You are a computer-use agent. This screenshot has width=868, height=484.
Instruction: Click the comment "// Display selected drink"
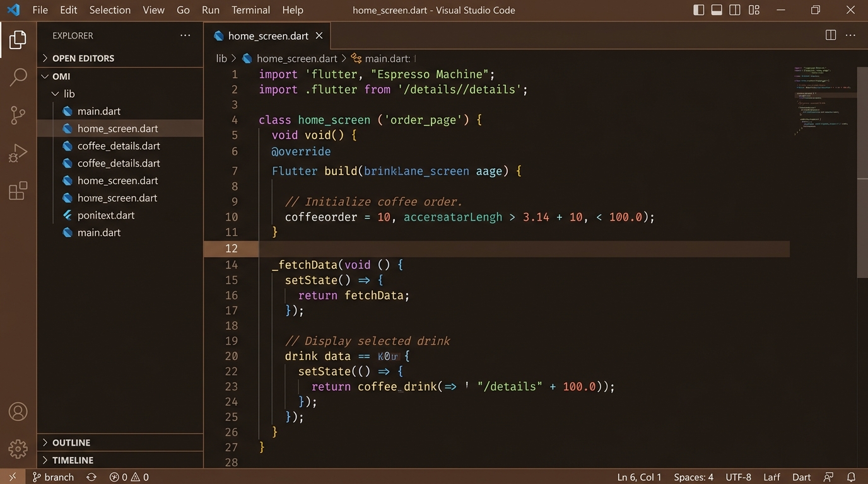367,341
